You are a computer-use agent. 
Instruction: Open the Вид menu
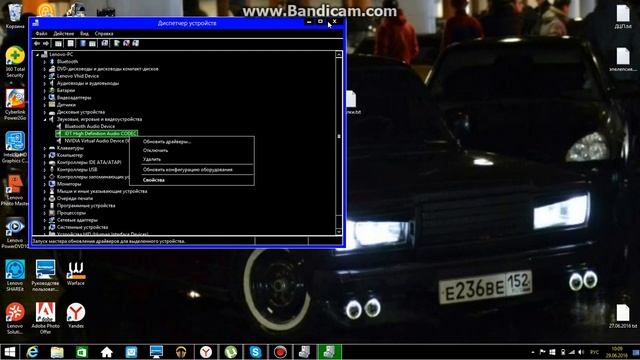84,33
